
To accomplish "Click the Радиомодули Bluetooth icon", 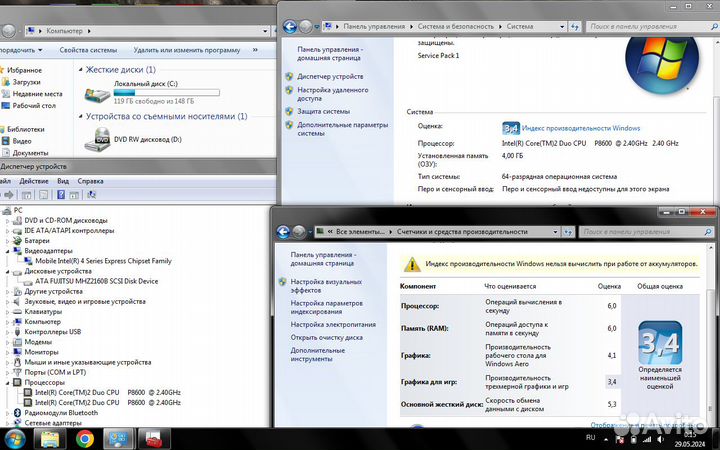I will [x=17, y=412].
